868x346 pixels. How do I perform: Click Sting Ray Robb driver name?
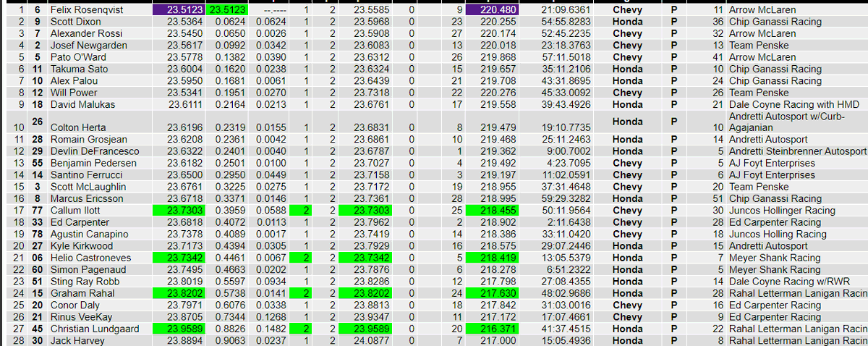[82, 281]
